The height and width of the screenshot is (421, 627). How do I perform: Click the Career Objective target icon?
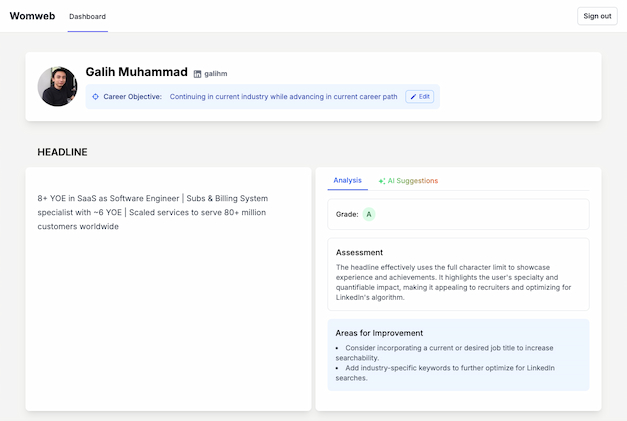point(95,97)
